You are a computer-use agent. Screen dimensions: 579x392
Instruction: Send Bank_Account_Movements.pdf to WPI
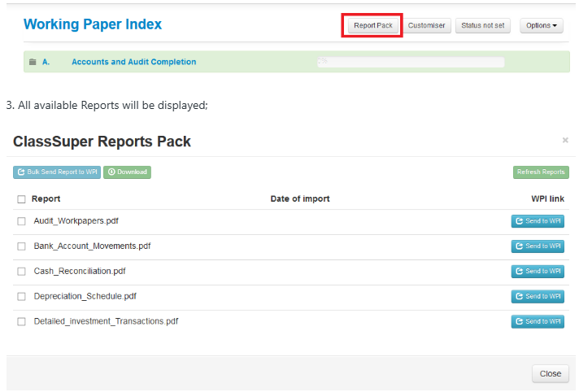click(538, 246)
